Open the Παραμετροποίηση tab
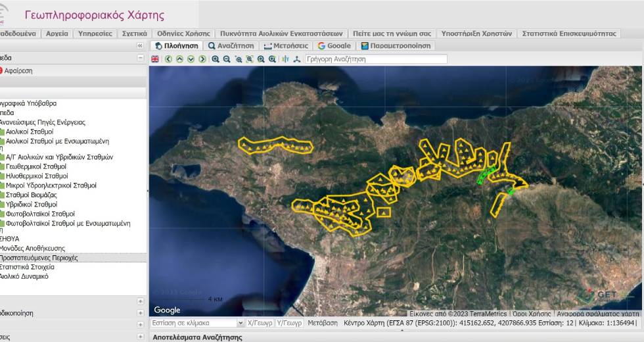The image size is (644, 342). (x=396, y=45)
